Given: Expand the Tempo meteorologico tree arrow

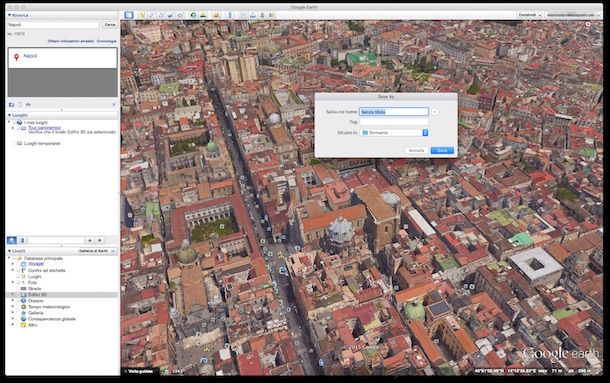Looking at the screenshot, I should click(13, 307).
